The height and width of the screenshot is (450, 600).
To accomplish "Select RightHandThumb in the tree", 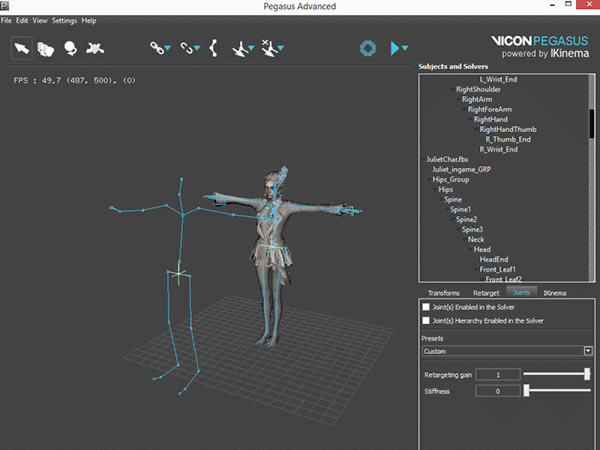I will point(508,129).
